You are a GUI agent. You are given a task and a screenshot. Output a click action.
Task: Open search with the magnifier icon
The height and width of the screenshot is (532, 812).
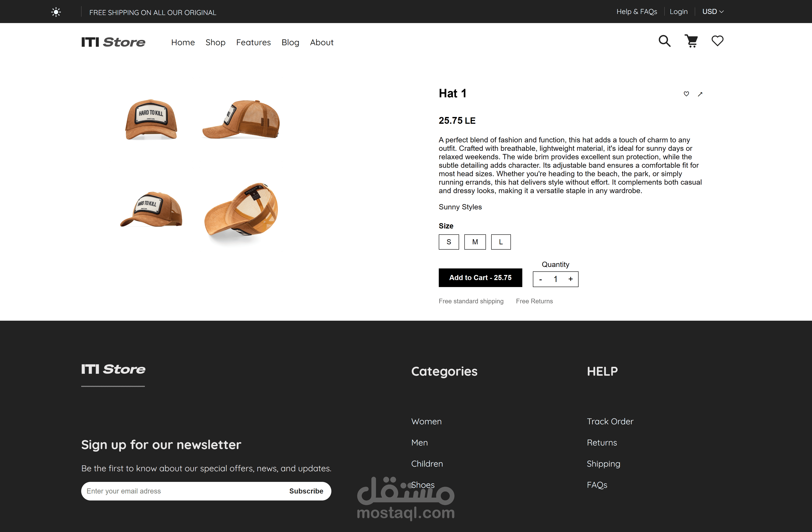tap(664, 41)
